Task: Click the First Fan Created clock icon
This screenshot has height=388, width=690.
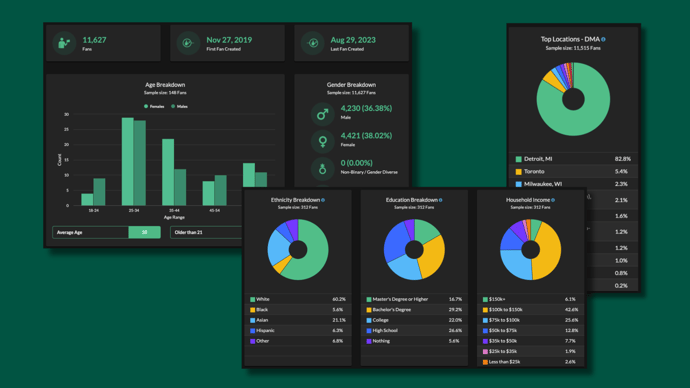Action: pyautogui.click(x=188, y=43)
